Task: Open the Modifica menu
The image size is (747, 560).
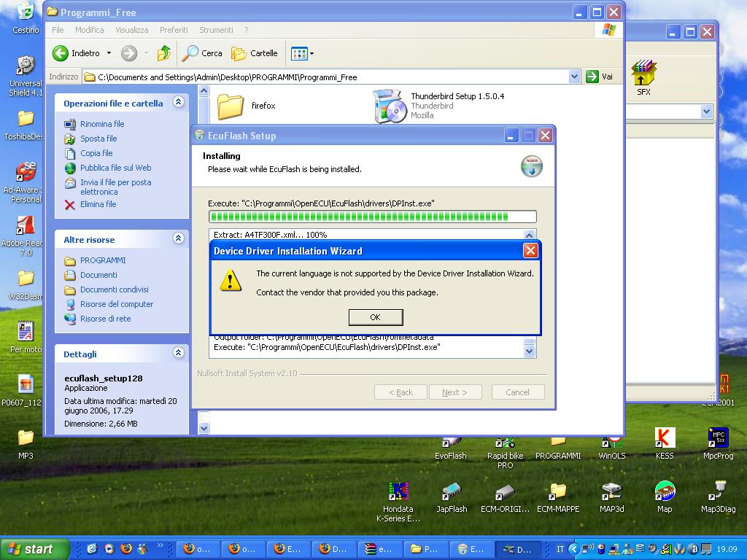Action: click(90, 29)
